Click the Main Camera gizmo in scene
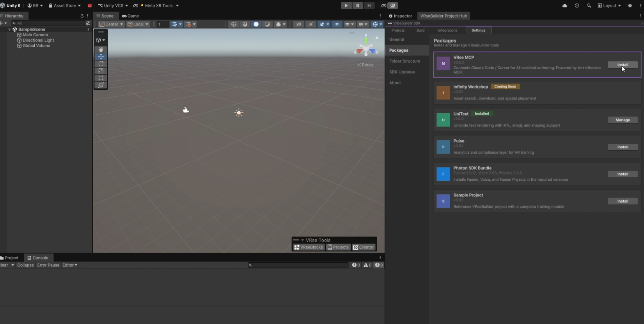 pos(186,110)
